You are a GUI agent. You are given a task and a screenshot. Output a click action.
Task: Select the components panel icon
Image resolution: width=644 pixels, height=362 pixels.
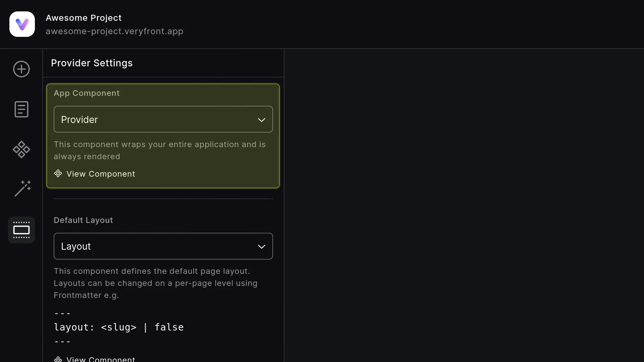click(21, 149)
